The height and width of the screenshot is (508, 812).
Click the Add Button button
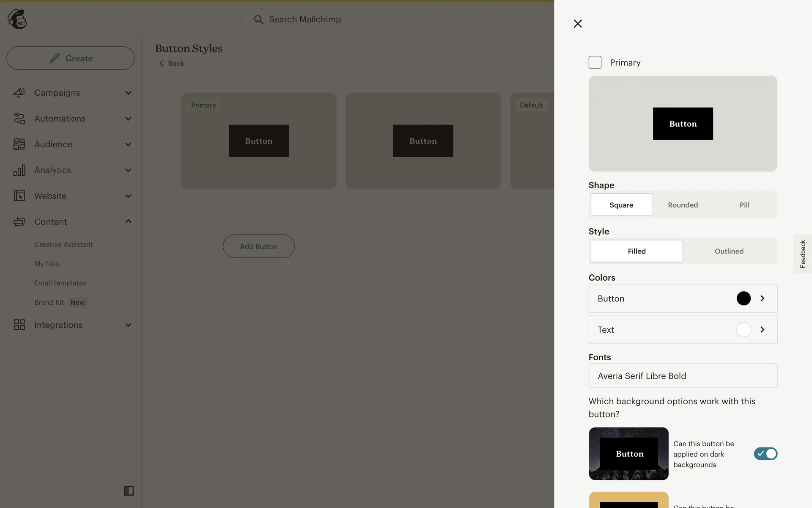[258, 246]
